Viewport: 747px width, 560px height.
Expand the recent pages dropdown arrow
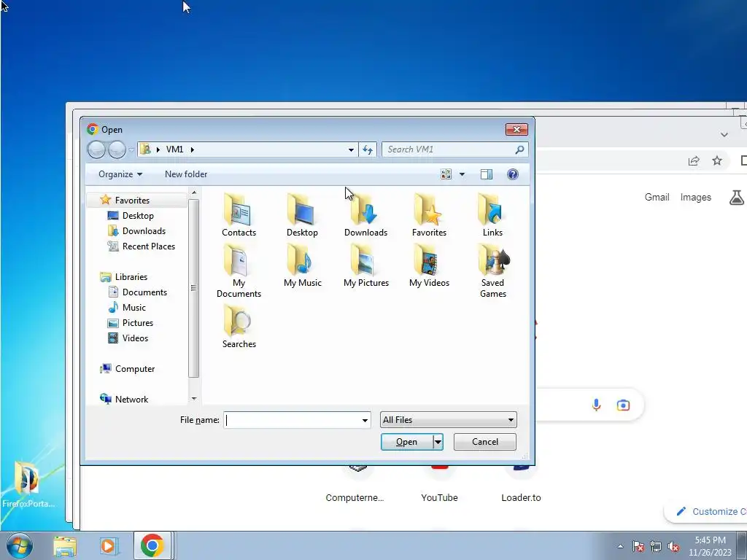coord(131,149)
